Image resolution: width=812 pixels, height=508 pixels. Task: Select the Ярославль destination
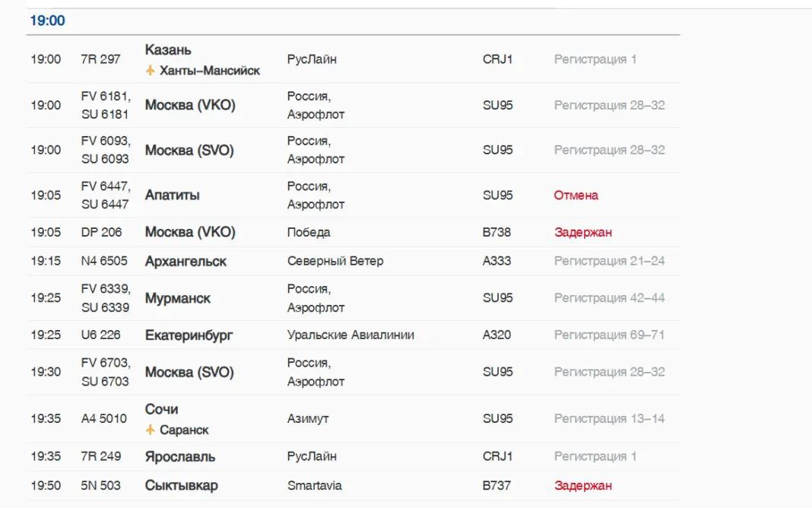tap(179, 457)
